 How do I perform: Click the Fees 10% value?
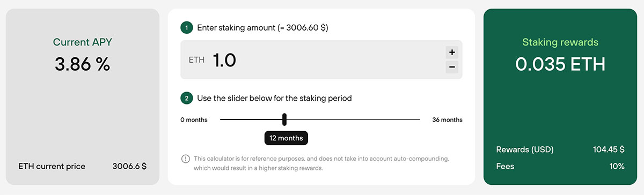pyautogui.click(x=617, y=166)
